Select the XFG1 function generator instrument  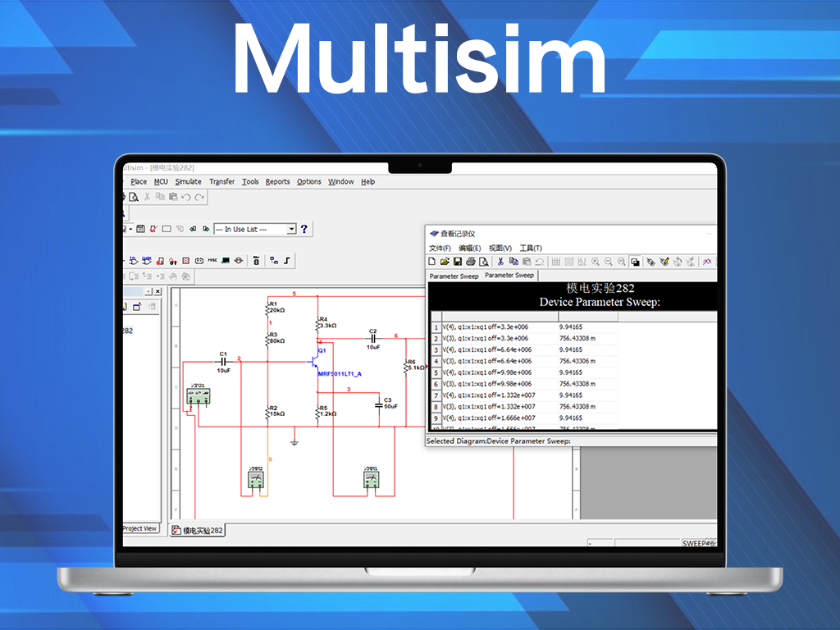tap(199, 395)
